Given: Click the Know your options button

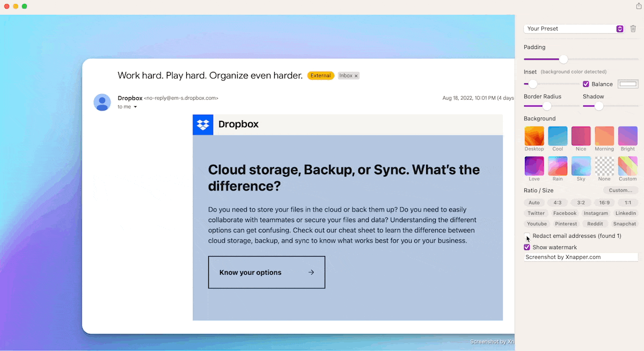Looking at the screenshot, I should (x=267, y=272).
